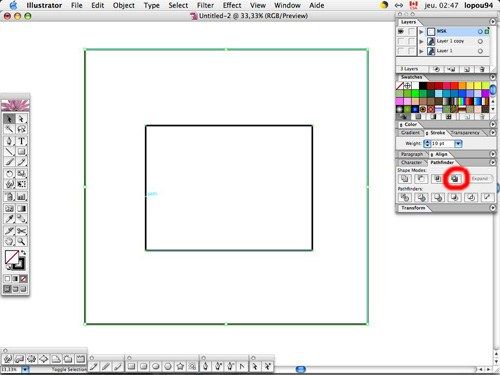The image size is (500, 375).
Task: Select the Magic Wand tool
Action: [9, 129]
